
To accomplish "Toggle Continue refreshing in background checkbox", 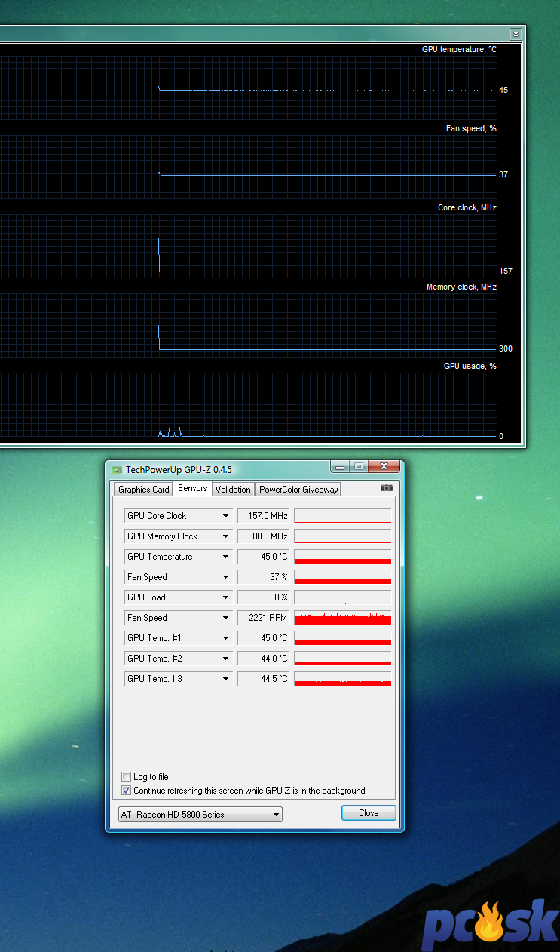I will coord(126,790).
